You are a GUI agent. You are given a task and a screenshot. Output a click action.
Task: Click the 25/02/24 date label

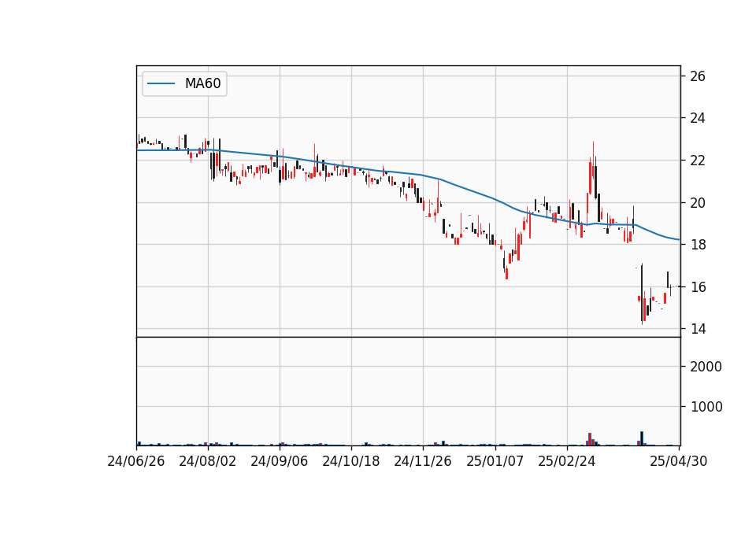(x=567, y=461)
